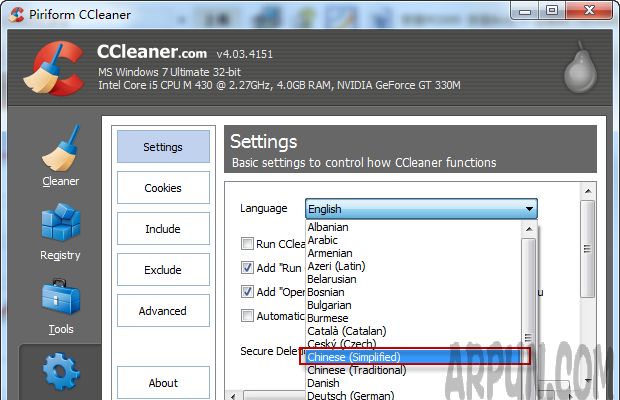Choose Bosnian from language list

pyautogui.click(x=414, y=292)
